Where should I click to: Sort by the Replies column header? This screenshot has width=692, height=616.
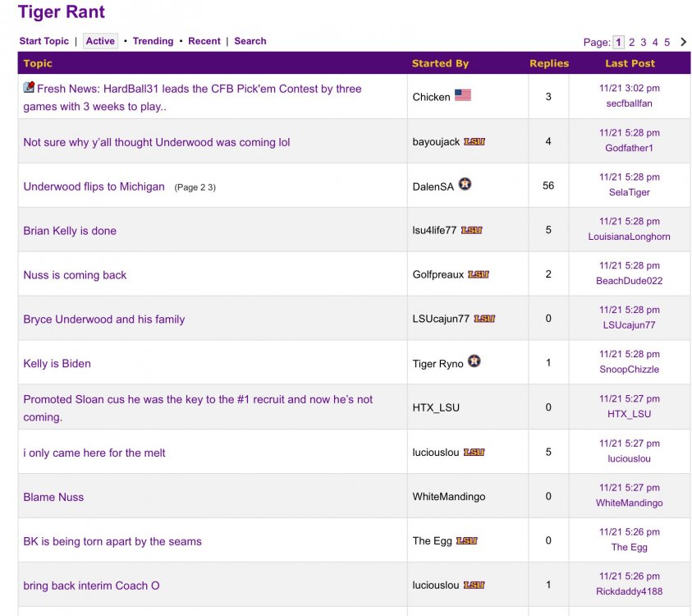point(549,63)
